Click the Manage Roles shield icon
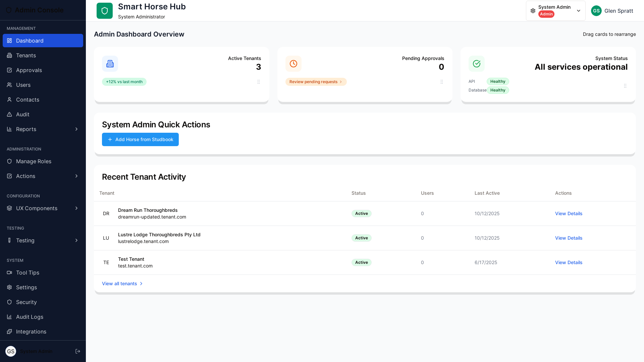The height and width of the screenshot is (362, 644). click(9, 161)
